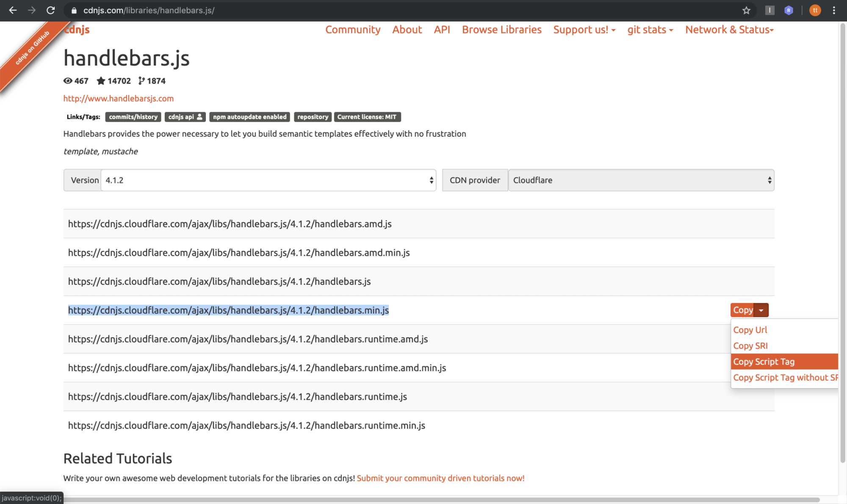This screenshot has height=504, width=847.
Task: Open the handlebarsjs.com homepage link
Action: (119, 98)
